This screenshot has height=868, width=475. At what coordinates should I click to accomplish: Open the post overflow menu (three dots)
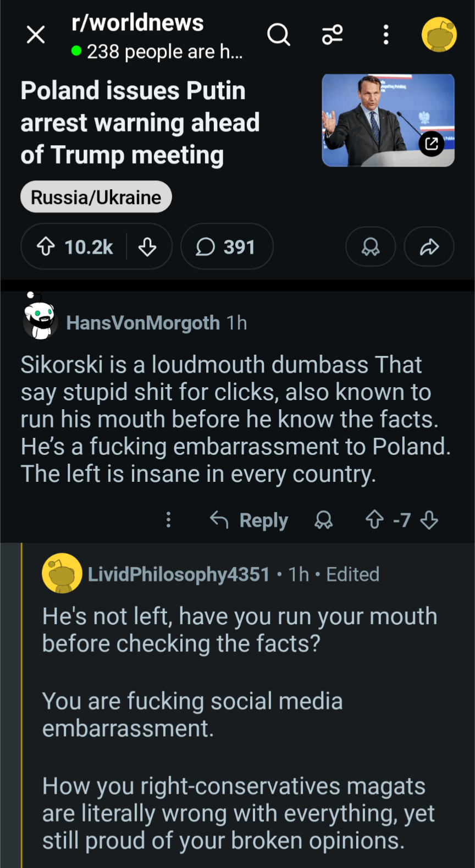(386, 35)
